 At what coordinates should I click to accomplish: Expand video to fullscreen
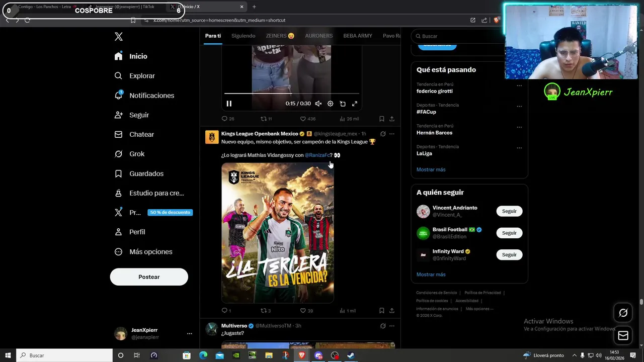(x=355, y=104)
